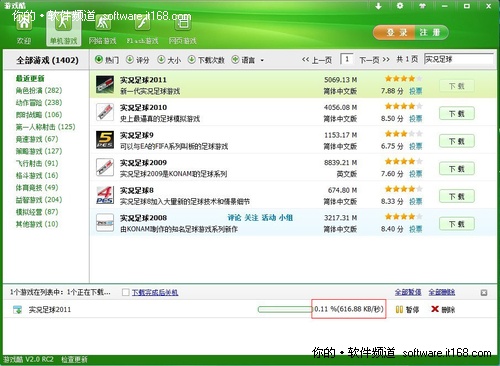500x366 pixels.
Task: Pause 实况足球2011 download with 暂停
Action: click(x=407, y=310)
